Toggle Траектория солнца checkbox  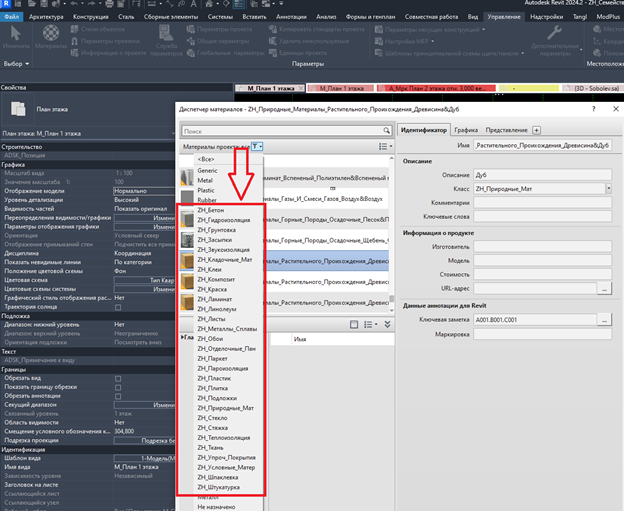[118, 307]
